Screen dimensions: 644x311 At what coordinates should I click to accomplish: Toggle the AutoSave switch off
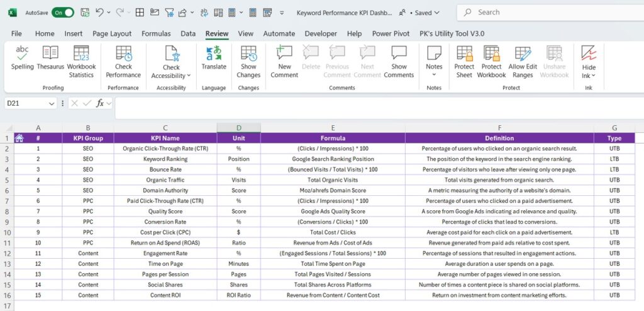pos(63,13)
